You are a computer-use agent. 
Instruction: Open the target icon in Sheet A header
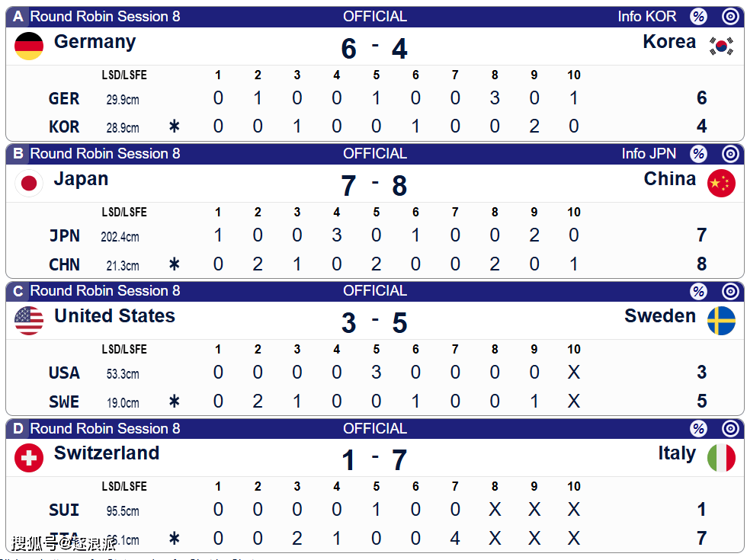730,17
